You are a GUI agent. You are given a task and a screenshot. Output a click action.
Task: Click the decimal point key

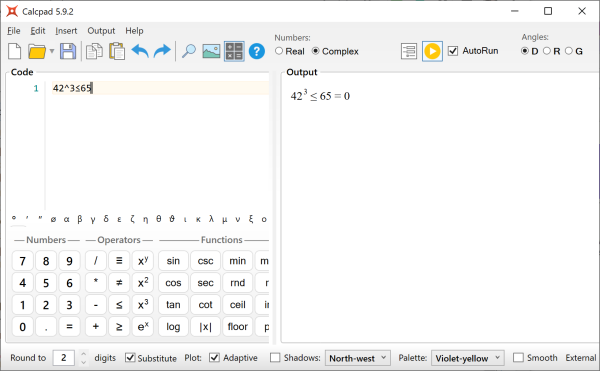(46, 327)
